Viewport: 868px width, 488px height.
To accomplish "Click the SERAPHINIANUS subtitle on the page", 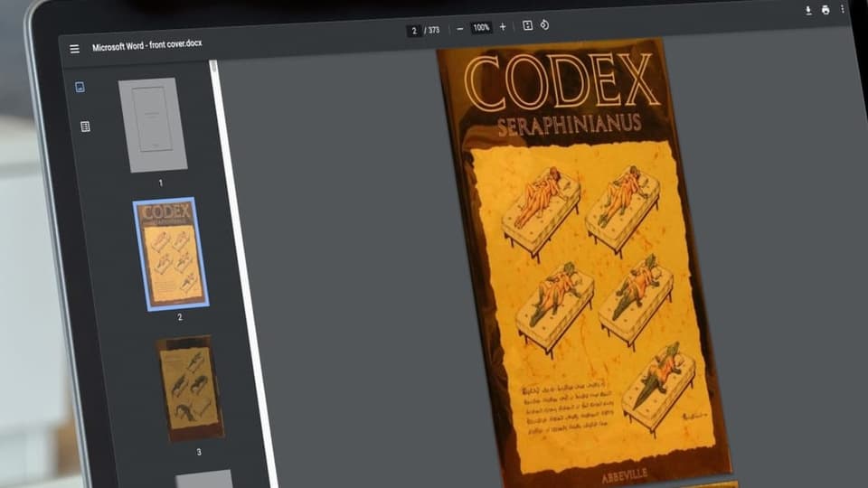I will coord(569,127).
